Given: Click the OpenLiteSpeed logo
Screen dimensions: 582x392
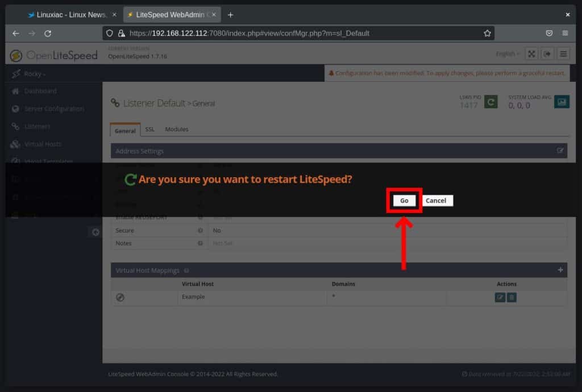Looking at the screenshot, I should pyautogui.click(x=54, y=56).
